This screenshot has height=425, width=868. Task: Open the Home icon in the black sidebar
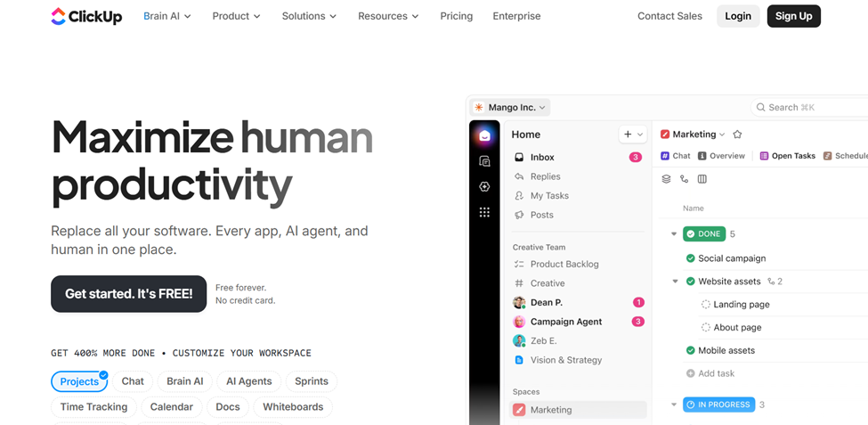pos(484,135)
